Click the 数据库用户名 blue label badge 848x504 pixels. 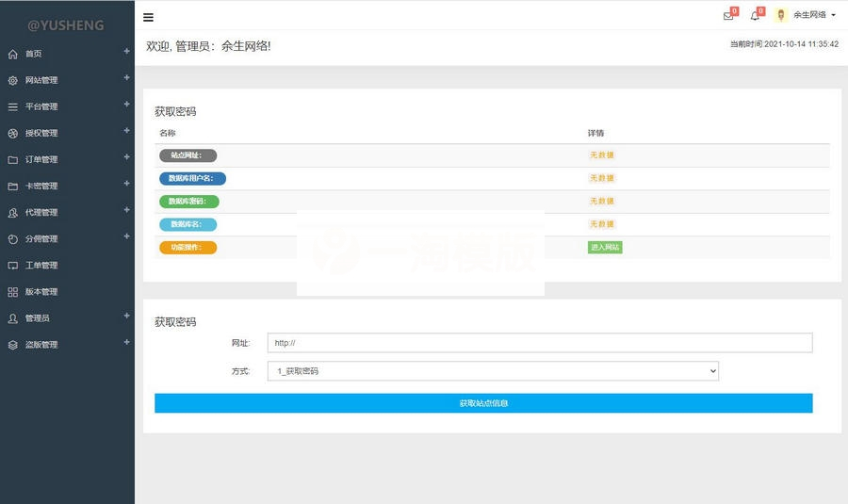(192, 178)
